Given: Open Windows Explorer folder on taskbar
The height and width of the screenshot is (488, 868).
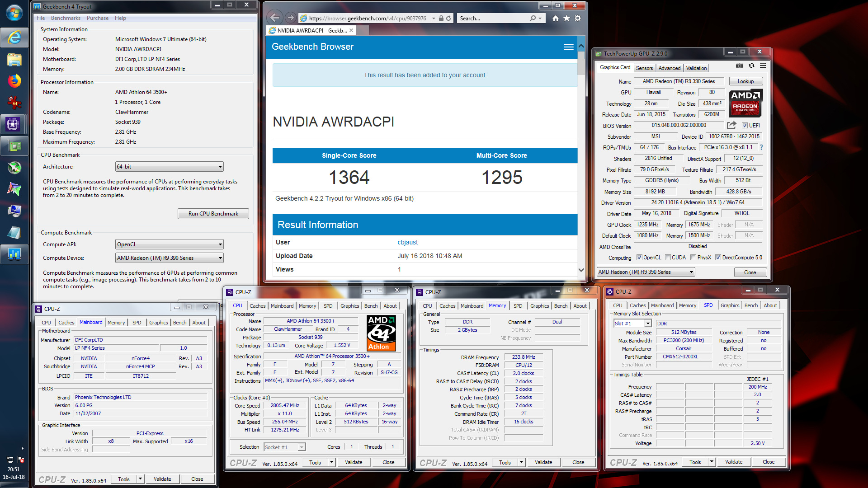Looking at the screenshot, I should 14,60.
